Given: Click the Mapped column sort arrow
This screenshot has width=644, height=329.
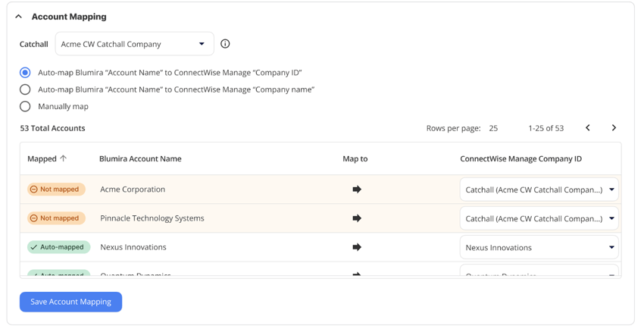Looking at the screenshot, I should [64, 158].
